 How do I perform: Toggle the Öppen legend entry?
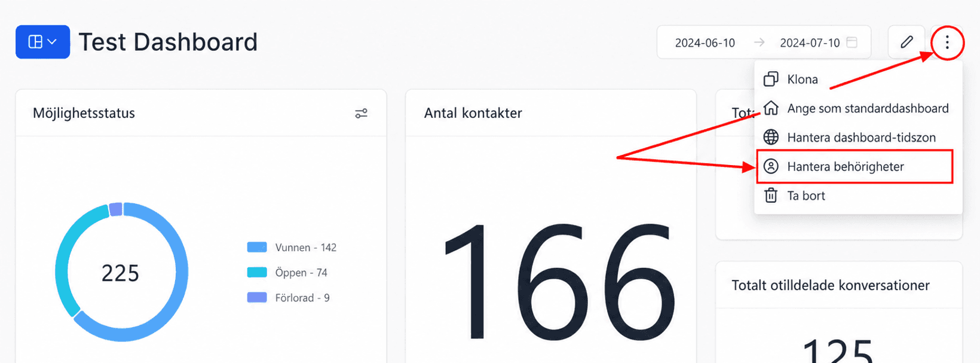287,273
